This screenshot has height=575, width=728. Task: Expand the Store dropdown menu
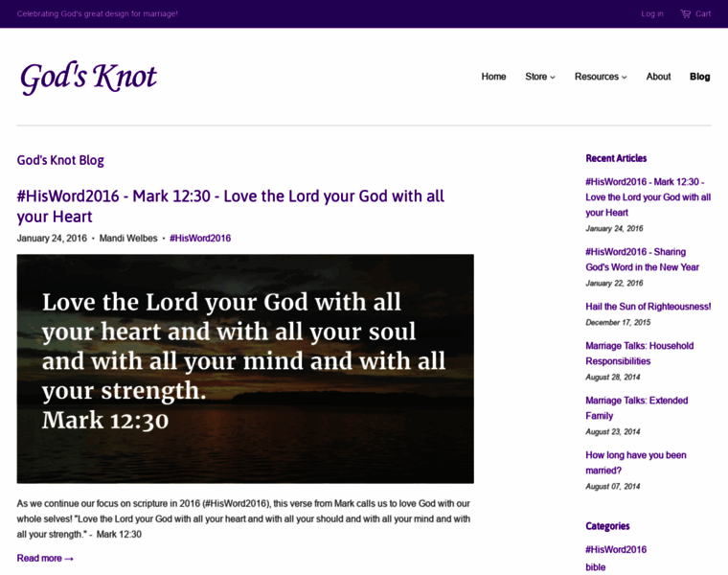click(x=540, y=77)
